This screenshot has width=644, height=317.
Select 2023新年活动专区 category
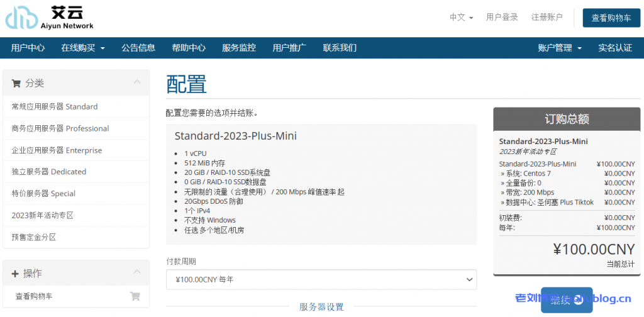(x=43, y=215)
